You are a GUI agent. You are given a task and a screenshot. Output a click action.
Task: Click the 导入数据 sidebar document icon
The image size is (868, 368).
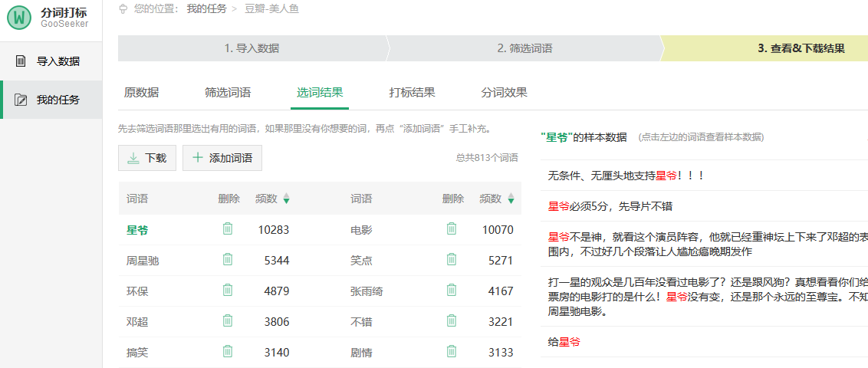(x=21, y=61)
